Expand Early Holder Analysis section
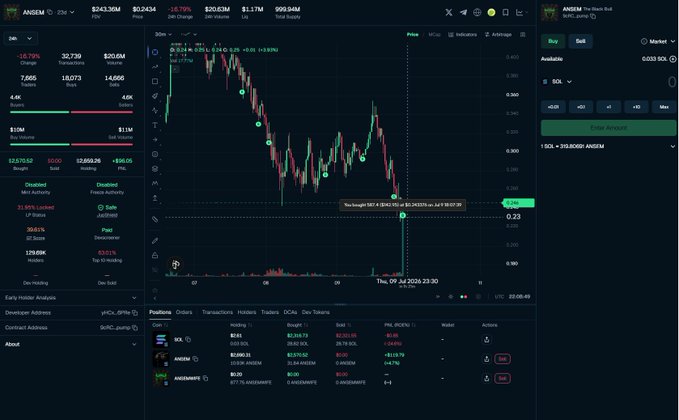Image resolution: width=679 pixels, height=420 pixels. tap(72, 298)
